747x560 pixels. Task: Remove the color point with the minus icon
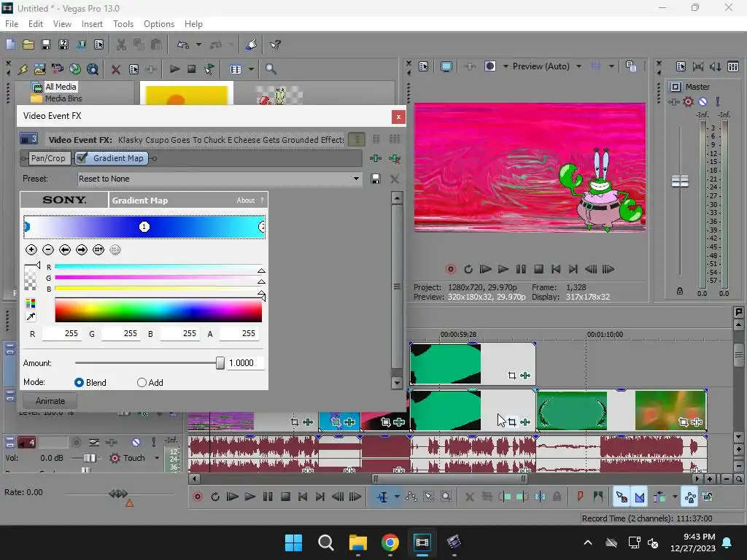48,249
